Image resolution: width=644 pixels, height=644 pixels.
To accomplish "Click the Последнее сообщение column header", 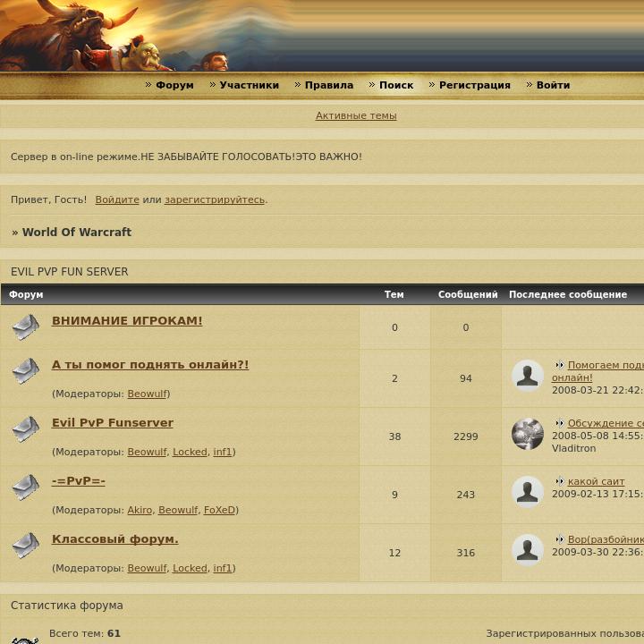I will click(x=568, y=294).
